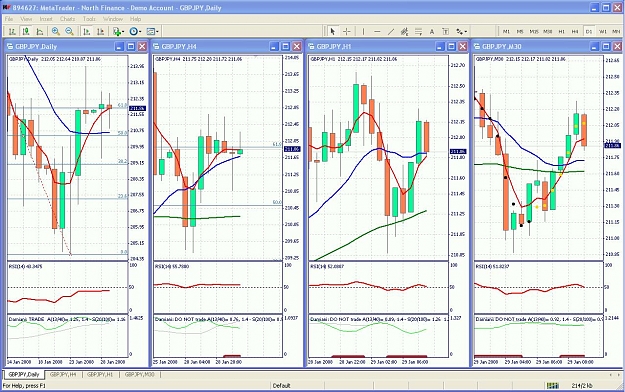Screen dimensions: 625x392
Task: Switch to bar chart display
Action: (12, 31)
